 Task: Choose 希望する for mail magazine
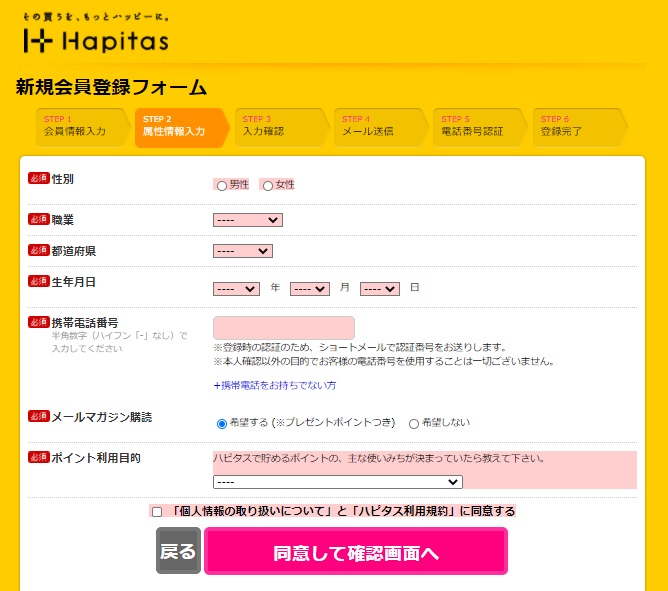(222, 424)
